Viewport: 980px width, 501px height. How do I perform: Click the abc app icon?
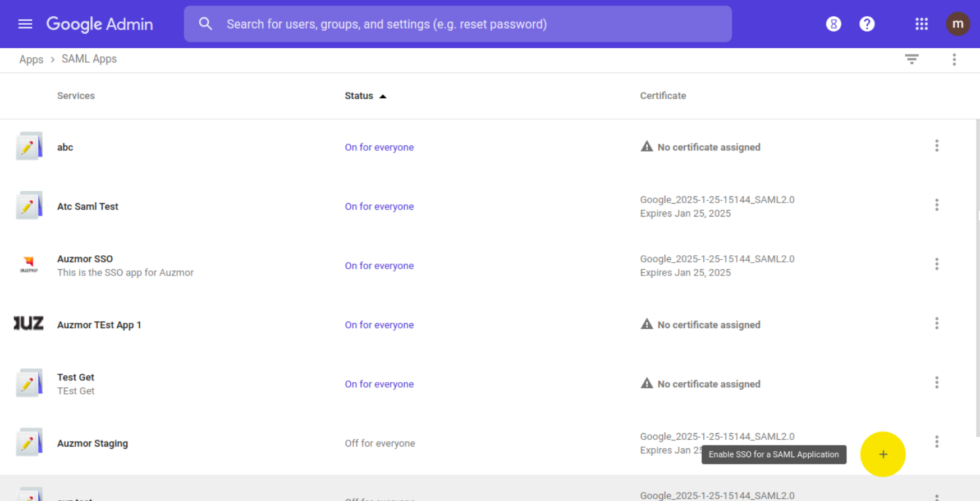tap(29, 146)
